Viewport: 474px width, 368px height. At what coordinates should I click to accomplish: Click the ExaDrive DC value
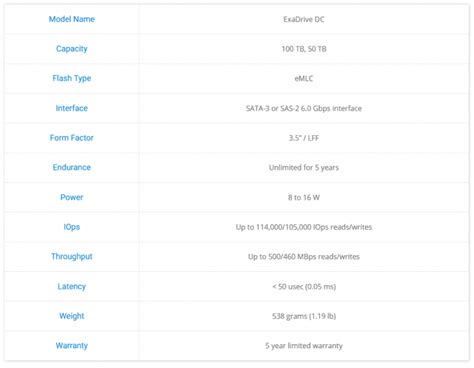304,19
